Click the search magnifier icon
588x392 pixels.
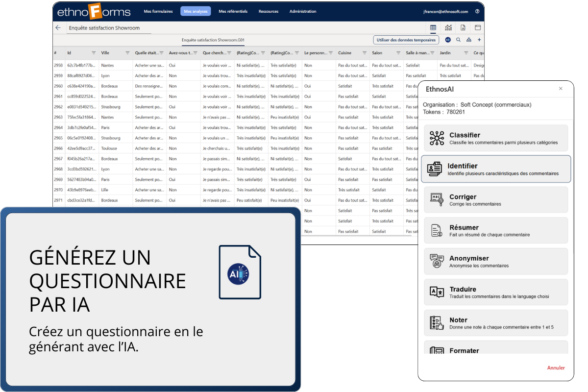[x=459, y=40]
